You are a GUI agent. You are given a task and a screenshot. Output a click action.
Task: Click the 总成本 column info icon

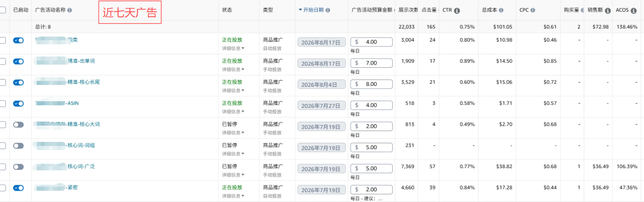pyautogui.click(x=501, y=10)
